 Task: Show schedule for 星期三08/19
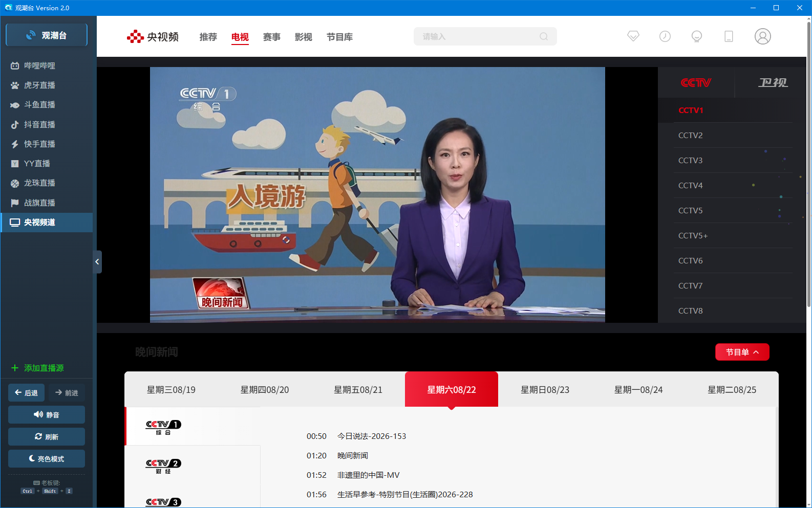(171, 390)
